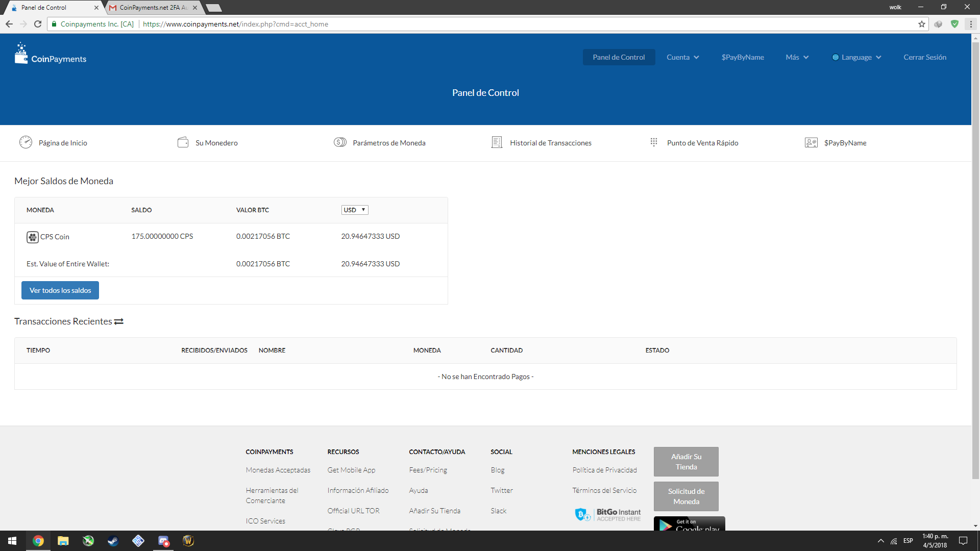Open the USD currency dropdown
The image size is (980, 551).
355,210
